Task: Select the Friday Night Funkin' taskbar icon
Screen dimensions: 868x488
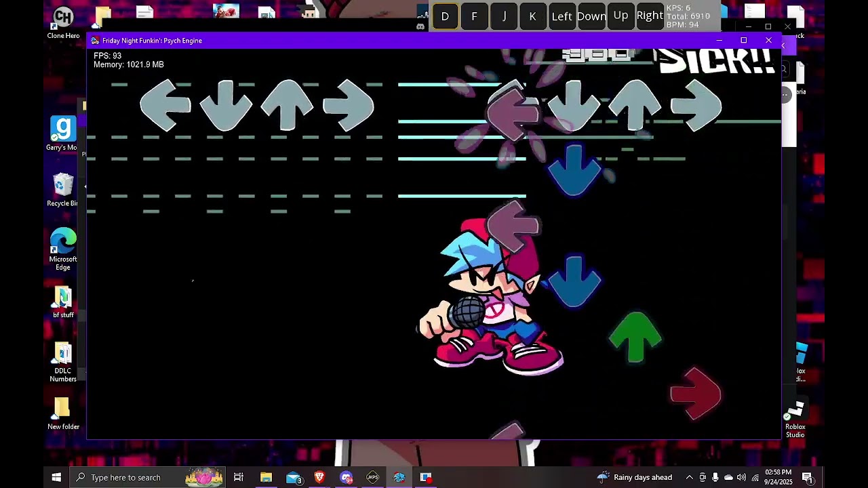Action: tap(399, 477)
